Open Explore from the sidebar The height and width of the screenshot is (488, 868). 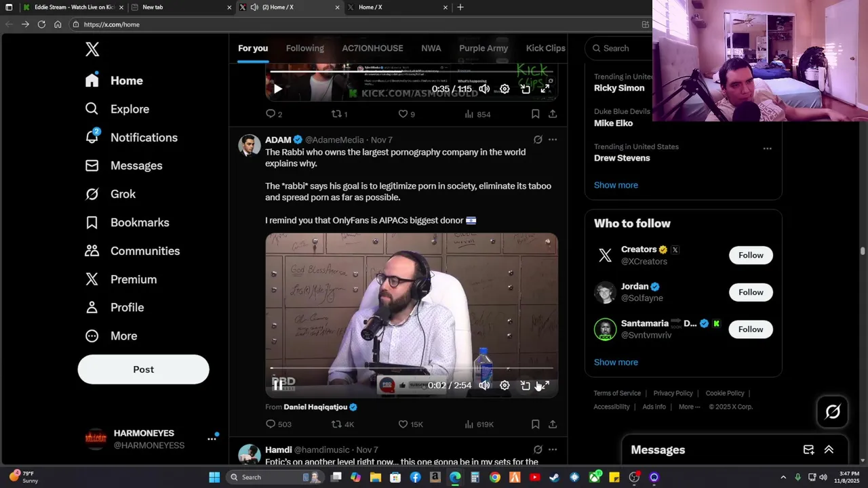pyautogui.click(x=117, y=109)
